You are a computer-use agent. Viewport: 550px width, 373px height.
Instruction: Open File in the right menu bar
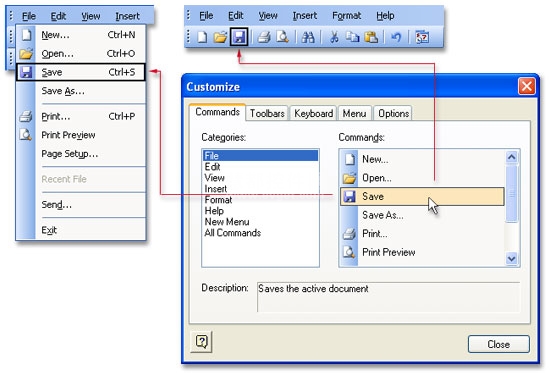pyautogui.click(x=206, y=16)
